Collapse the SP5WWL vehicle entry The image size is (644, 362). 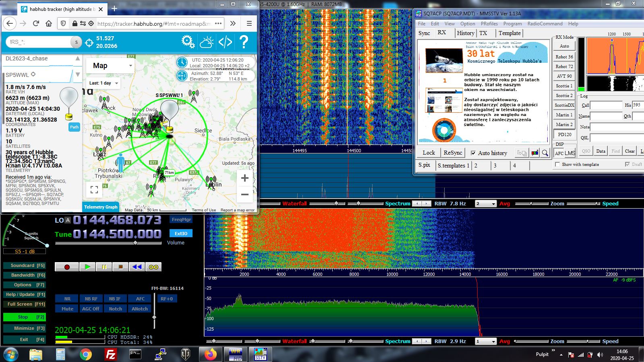tap(78, 74)
